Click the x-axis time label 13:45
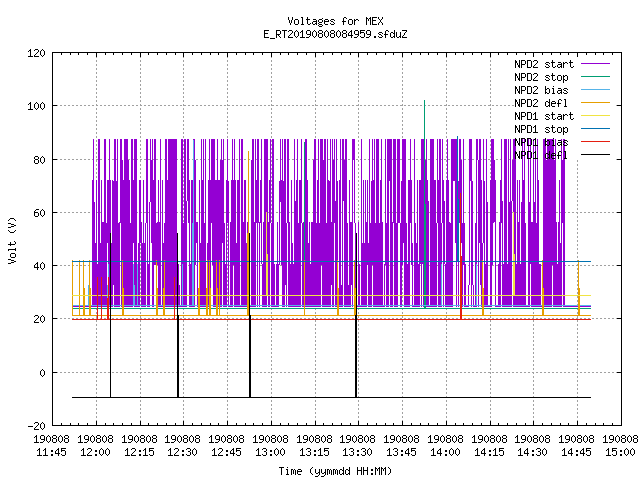 pyautogui.click(x=402, y=453)
